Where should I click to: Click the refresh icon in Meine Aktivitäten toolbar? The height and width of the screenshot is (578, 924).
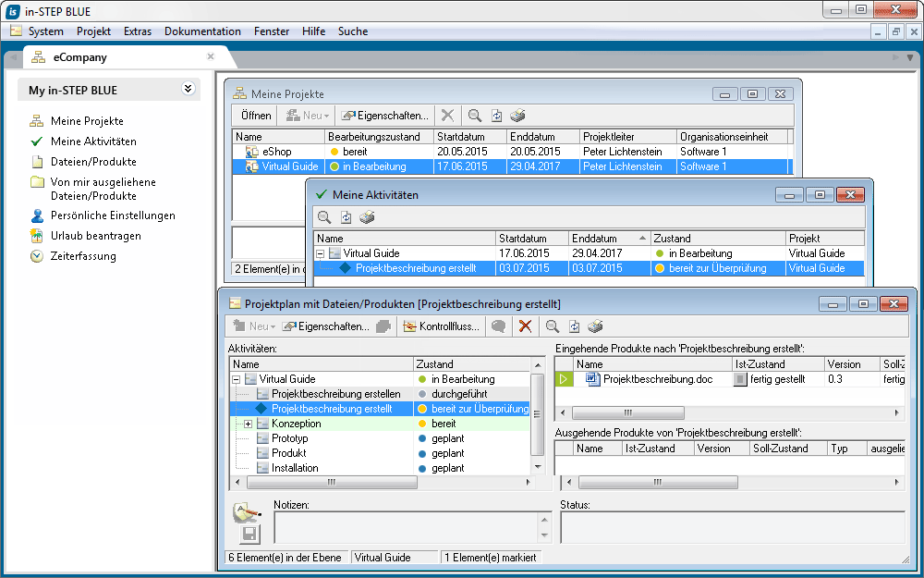[346, 217]
